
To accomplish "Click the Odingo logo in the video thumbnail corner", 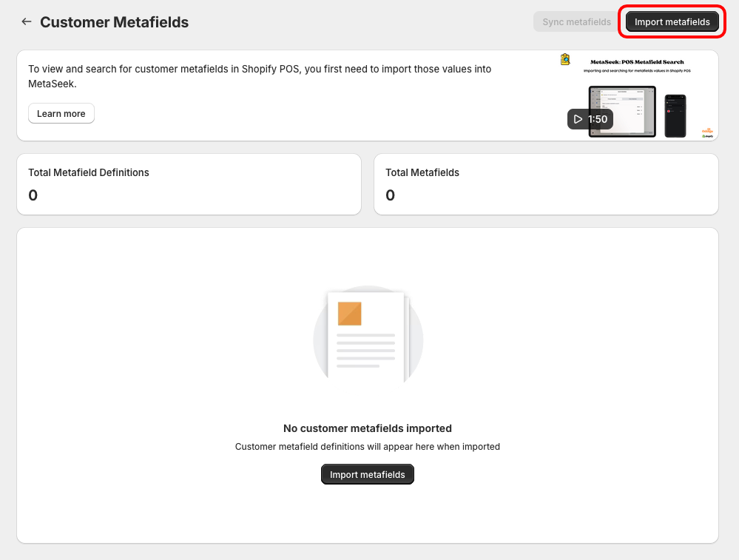I will 707,131.
